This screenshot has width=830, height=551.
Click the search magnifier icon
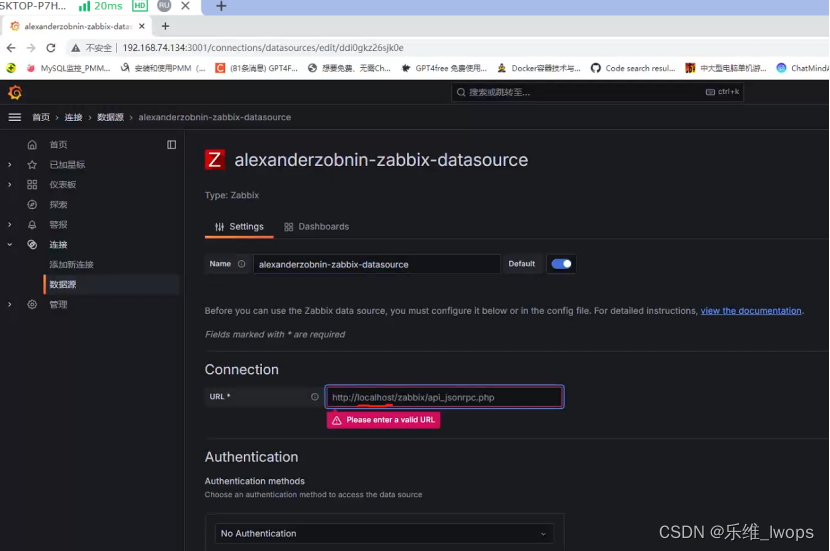(461, 92)
